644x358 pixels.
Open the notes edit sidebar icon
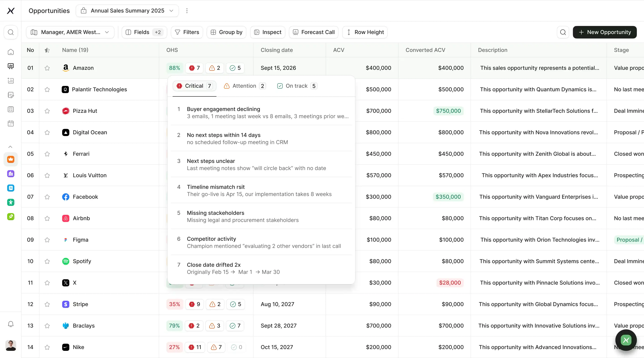[x=11, y=95]
